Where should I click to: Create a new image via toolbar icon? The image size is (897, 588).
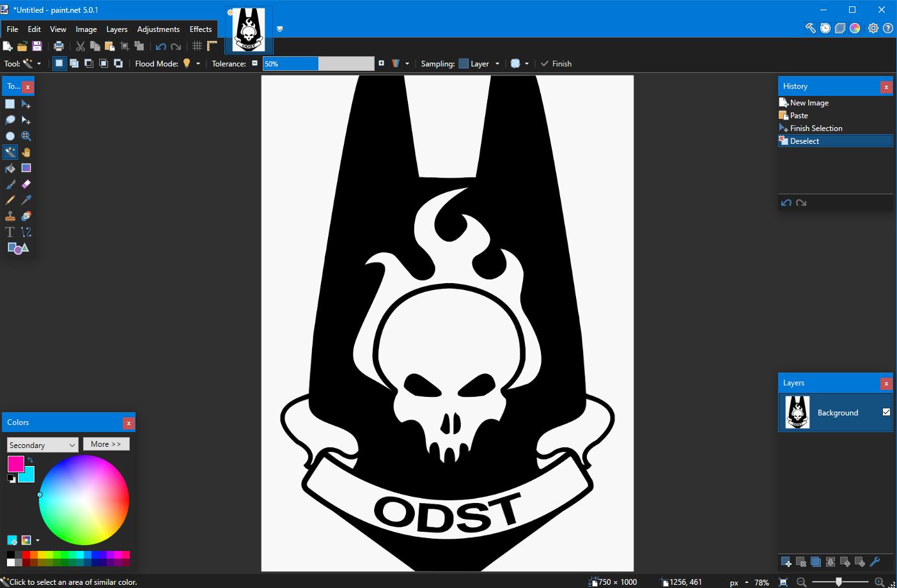8,46
